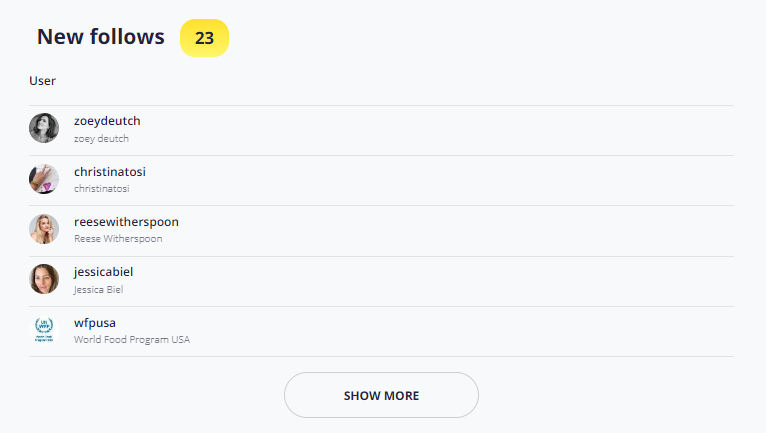Open the avatar beside zoeydeutch username
The image size is (766, 433).
(x=44, y=128)
